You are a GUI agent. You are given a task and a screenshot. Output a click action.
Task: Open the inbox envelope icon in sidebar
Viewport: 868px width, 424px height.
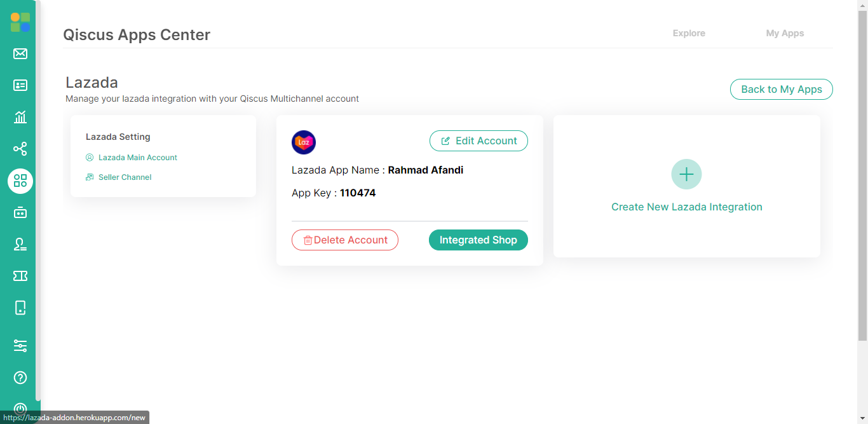click(x=20, y=53)
